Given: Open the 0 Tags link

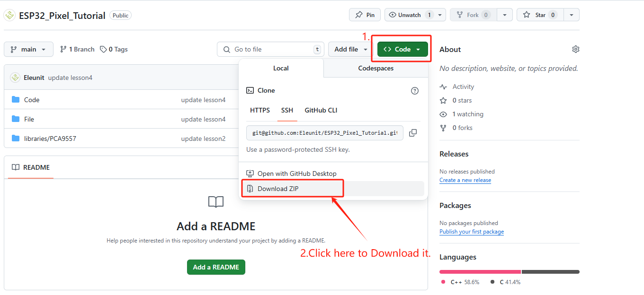Looking at the screenshot, I should point(114,49).
